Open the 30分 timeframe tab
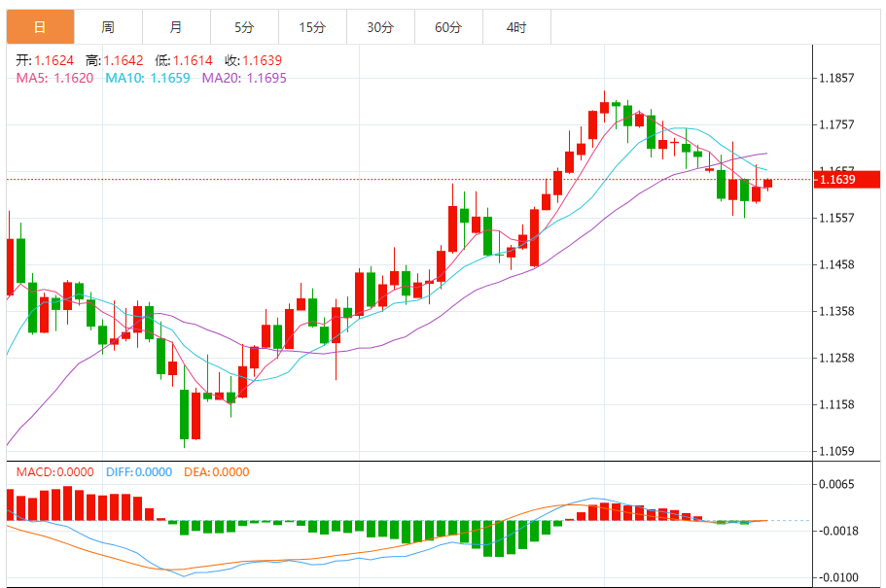886x588 pixels. tap(380, 26)
